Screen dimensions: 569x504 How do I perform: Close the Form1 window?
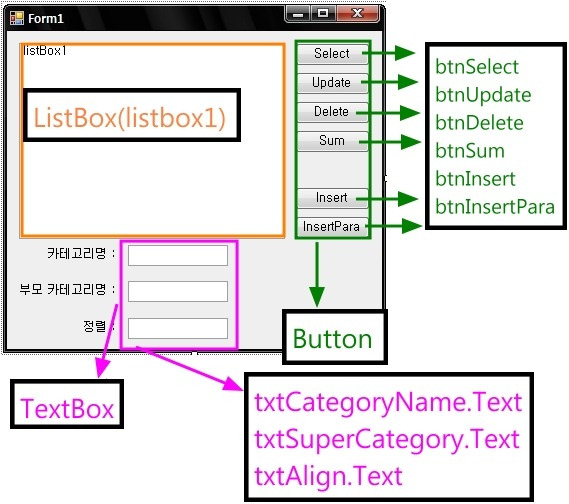pos(358,15)
